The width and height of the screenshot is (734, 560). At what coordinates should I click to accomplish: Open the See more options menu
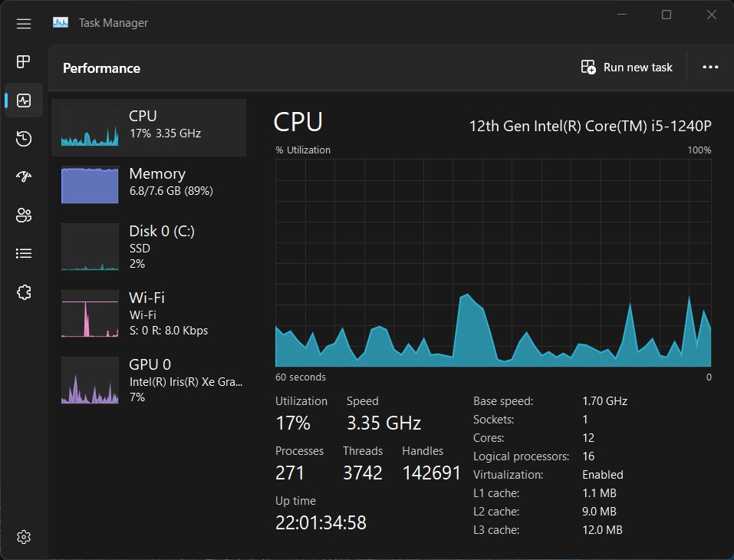[x=709, y=68]
